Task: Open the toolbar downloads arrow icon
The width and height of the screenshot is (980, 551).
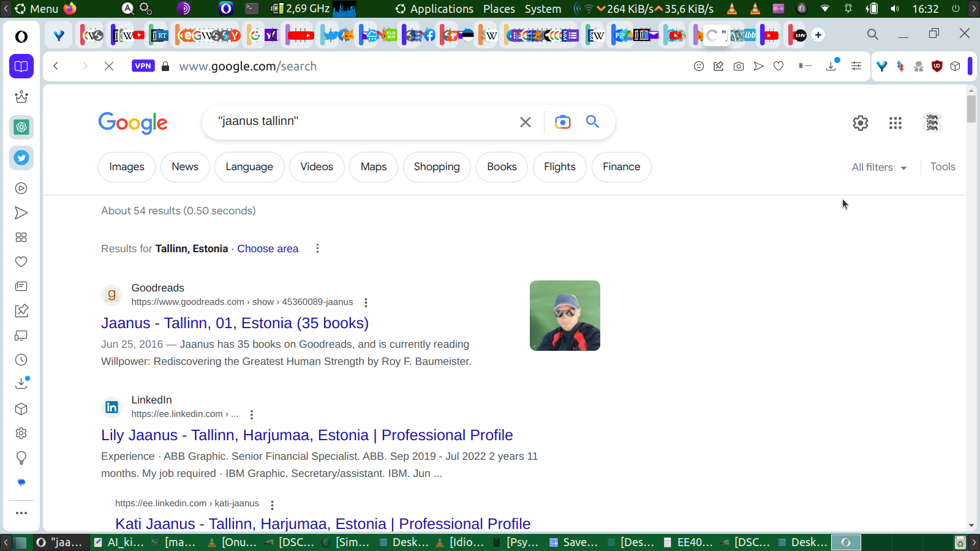Action: click(832, 66)
